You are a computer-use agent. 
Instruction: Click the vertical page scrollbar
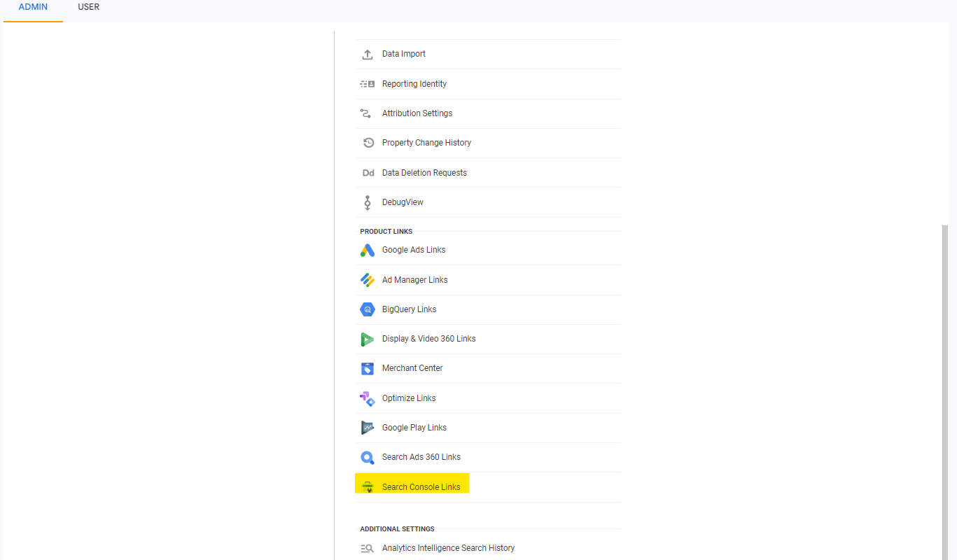(x=945, y=392)
